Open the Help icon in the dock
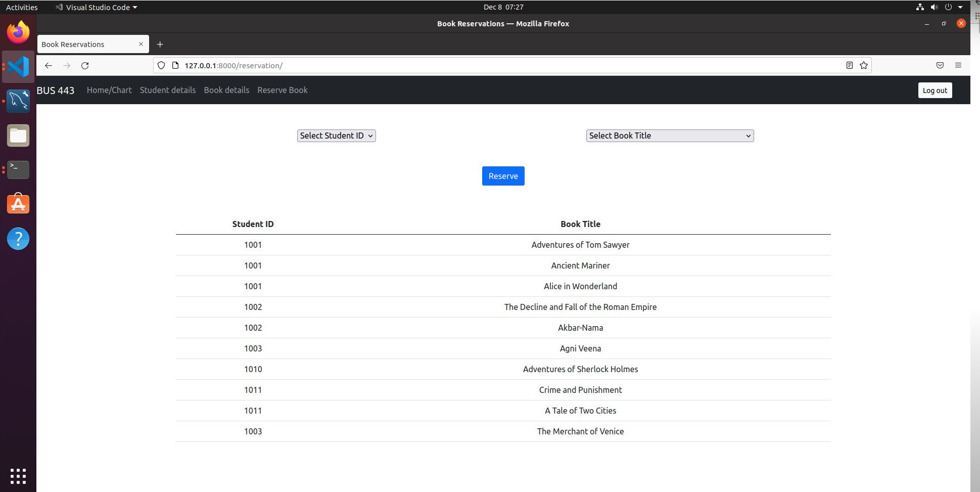 [x=18, y=239]
